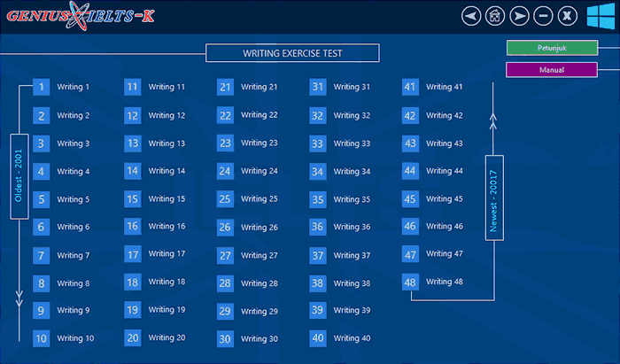Image resolution: width=620 pixels, height=364 pixels.
Task: Click the Genius IELTS-K logo
Action: click(66, 15)
